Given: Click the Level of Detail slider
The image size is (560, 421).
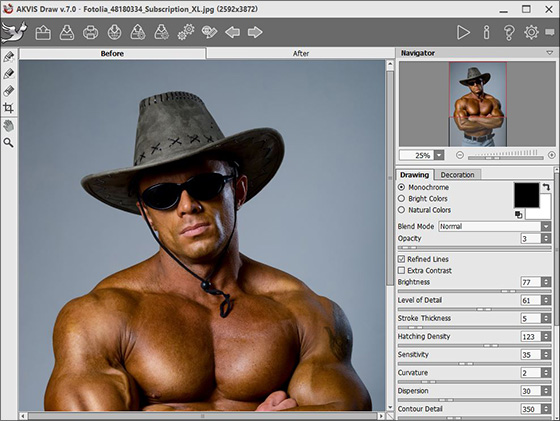Looking at the screenshot, I should coord(474,310).
